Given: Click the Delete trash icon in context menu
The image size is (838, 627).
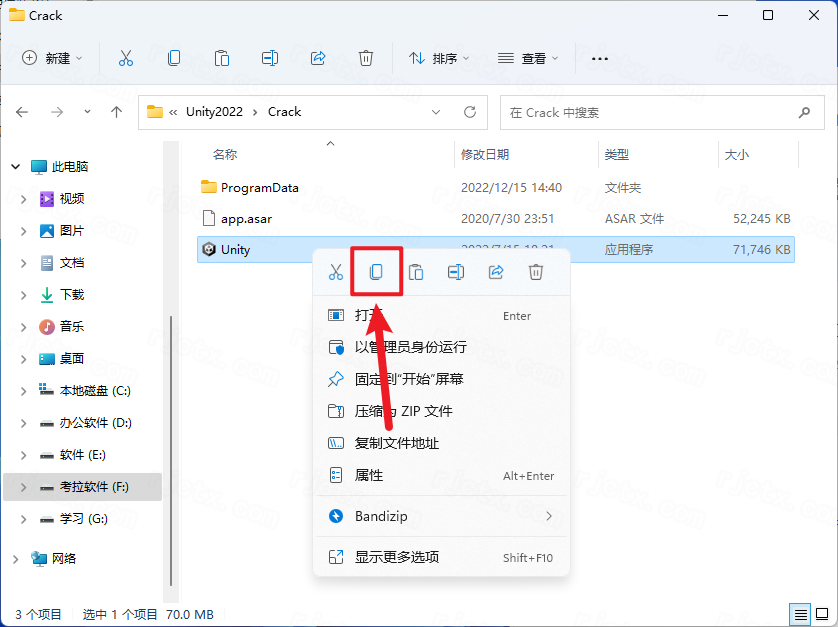Looking at the screenshot, I should [536, 272].
